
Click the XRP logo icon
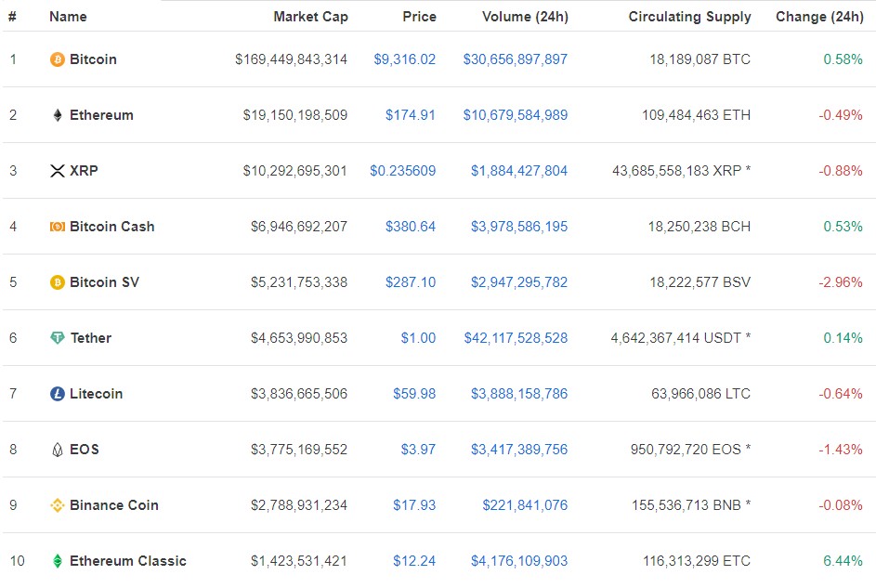coord(57,171)
